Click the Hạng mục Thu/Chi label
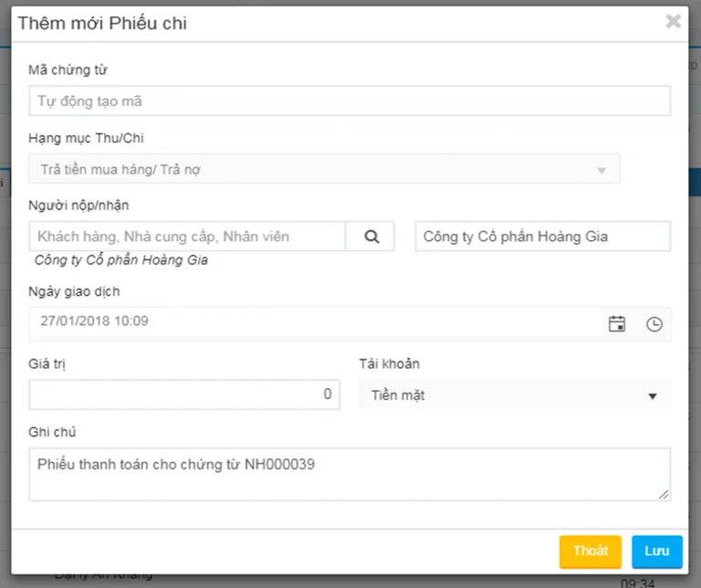 pyautogui.click(x=87, y=138)
